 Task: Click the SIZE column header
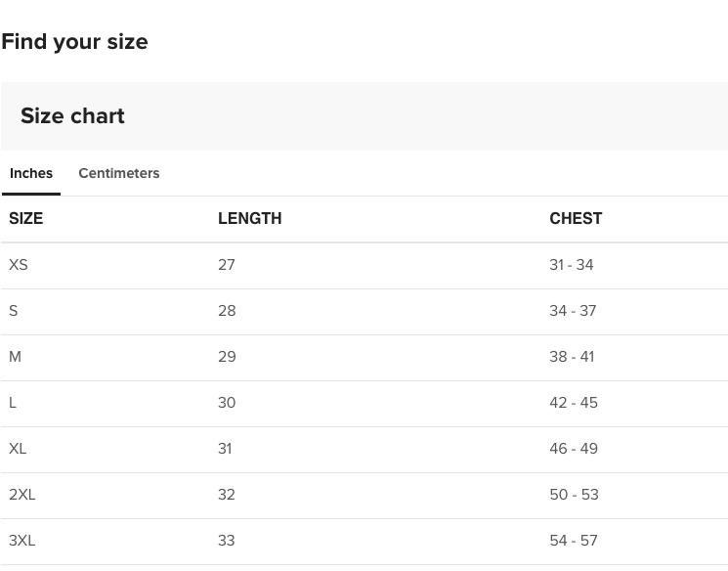point(26,219)
